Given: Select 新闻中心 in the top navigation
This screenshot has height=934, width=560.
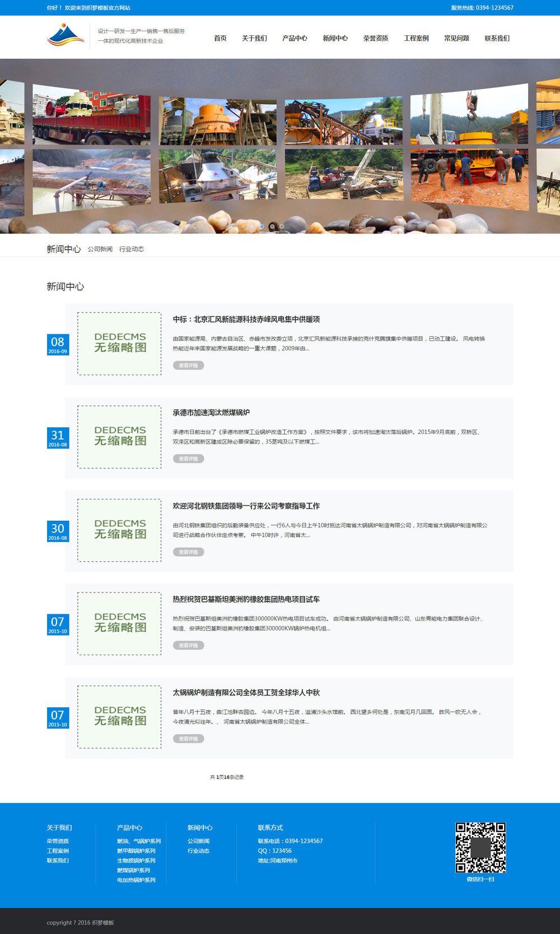Looking at the screenshot, I should click(335, 38).
